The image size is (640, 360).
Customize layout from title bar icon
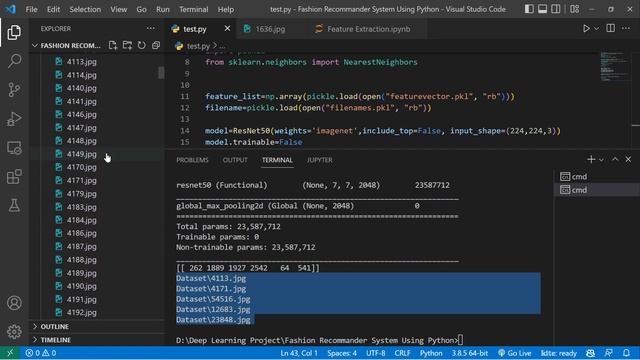pos(575,9)
